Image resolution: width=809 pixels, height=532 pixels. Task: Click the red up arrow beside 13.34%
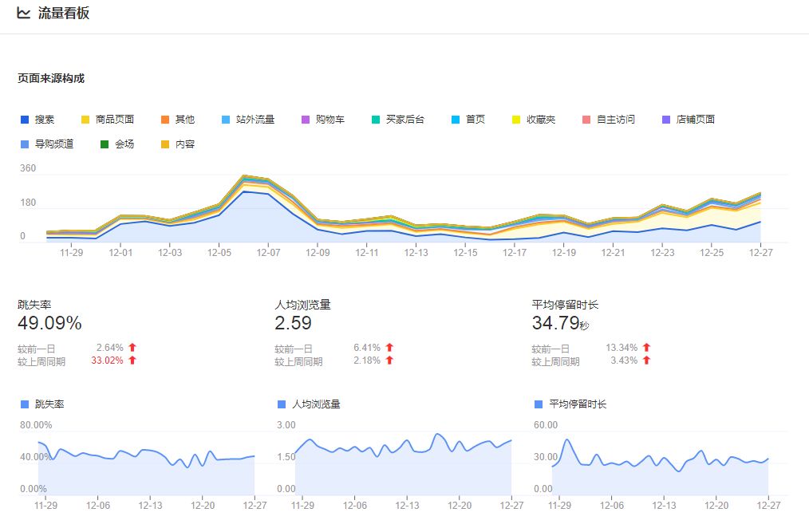646,348
